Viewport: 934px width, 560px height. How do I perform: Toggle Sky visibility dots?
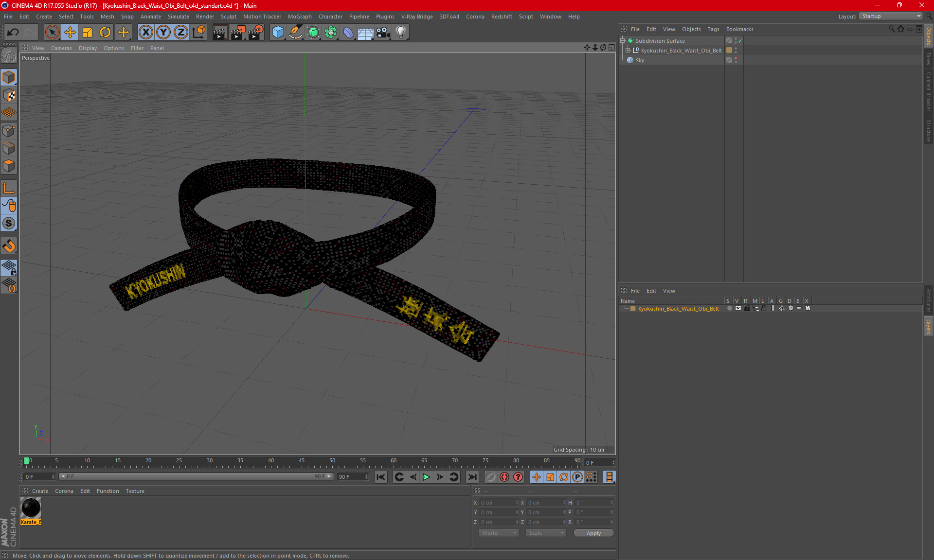pos(736,60)
